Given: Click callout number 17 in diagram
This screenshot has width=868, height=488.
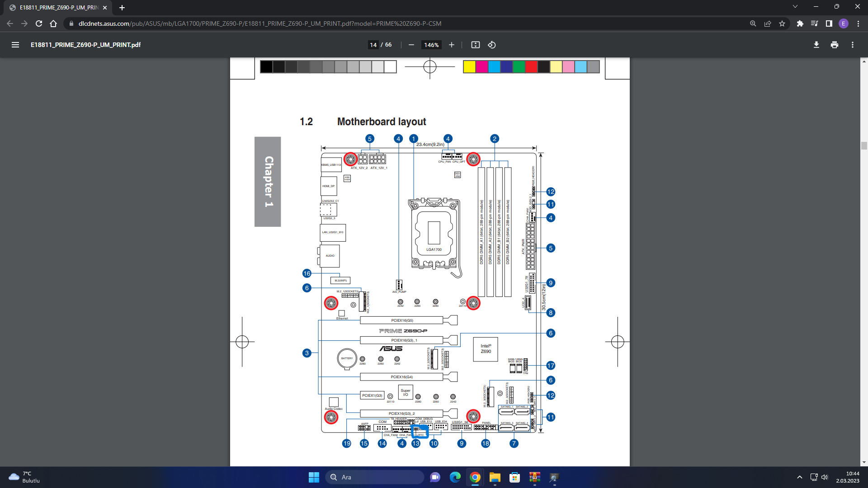Looking at the screenshot, I should [x=551, y=366].
